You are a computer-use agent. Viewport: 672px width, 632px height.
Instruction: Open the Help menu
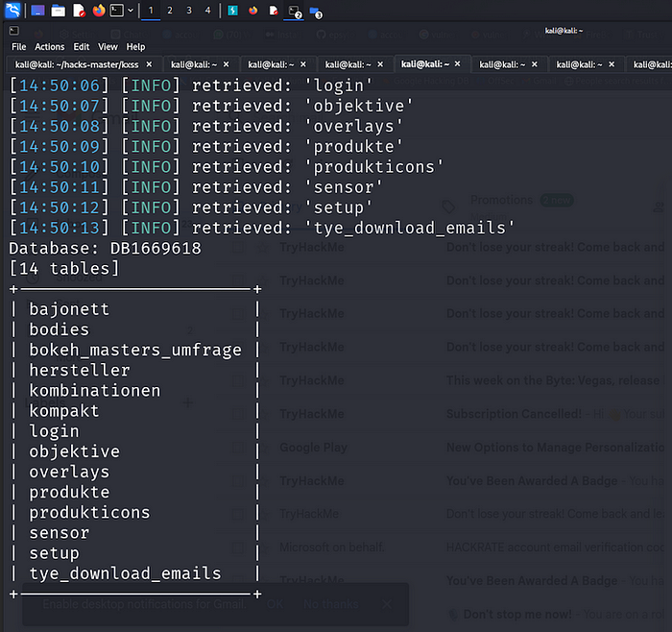click(x=135, y=47)
